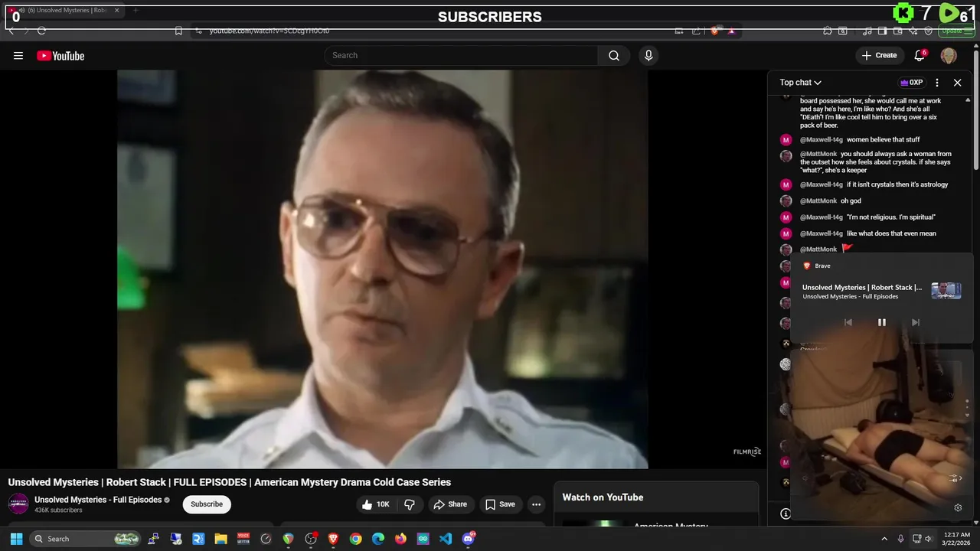Click the Subscribe button

[207, 504]
